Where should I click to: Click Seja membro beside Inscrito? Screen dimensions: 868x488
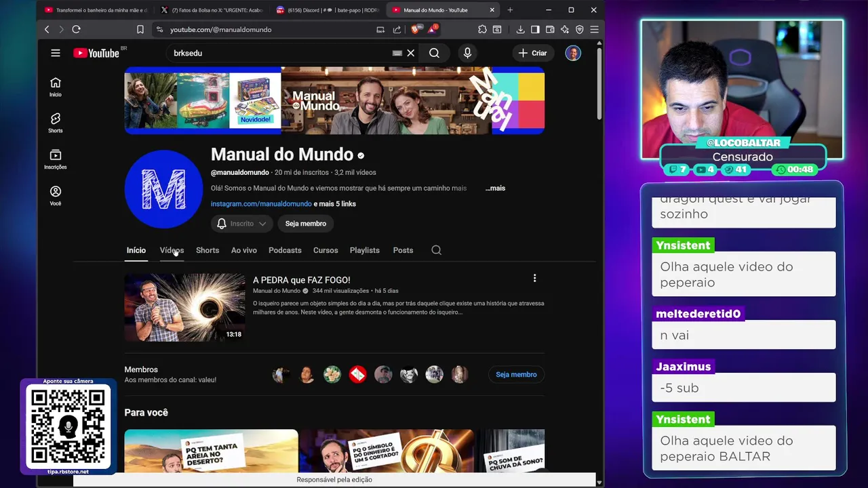[x=306, y=224]
